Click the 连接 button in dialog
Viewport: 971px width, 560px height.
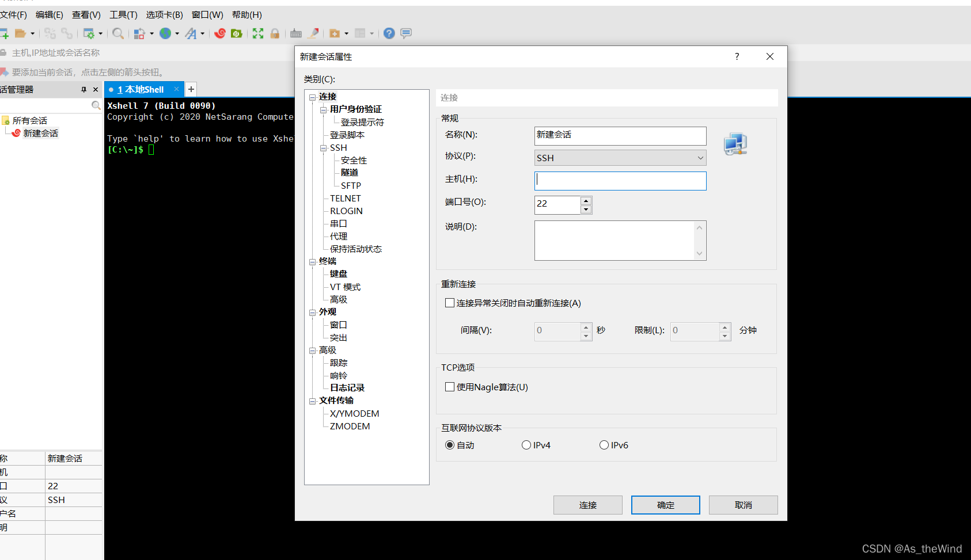(588, 505)
